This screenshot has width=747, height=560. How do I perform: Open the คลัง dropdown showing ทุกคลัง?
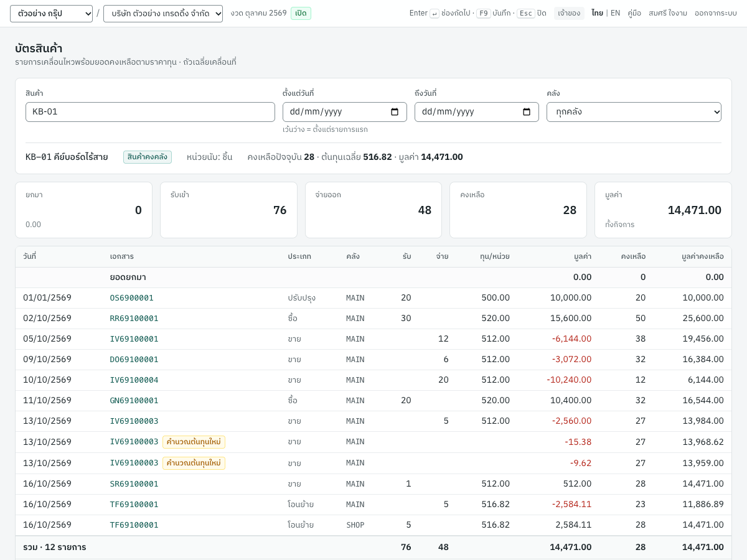634,112
